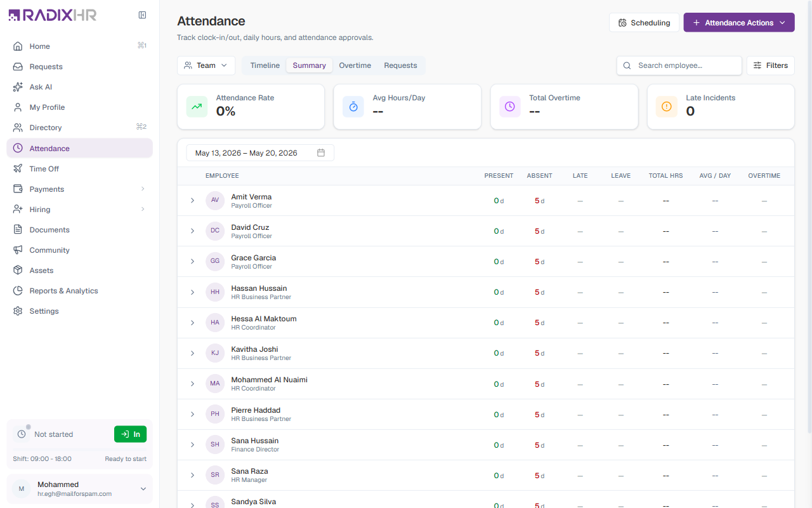Click the Sana Hussain SH avatar

215,444
